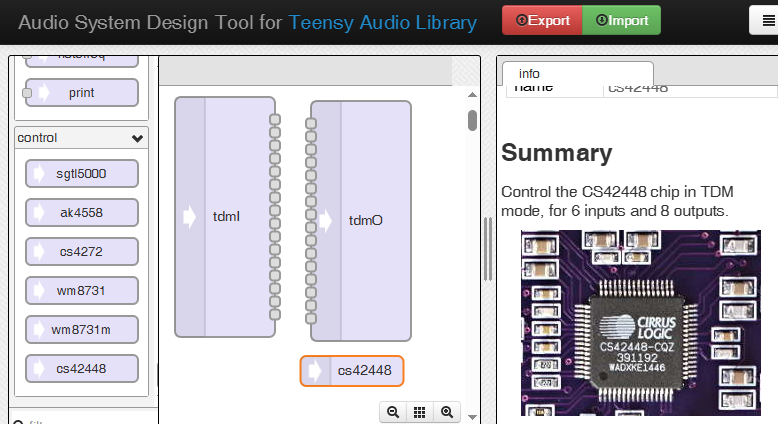Viewport: 778px width, 424px height.
Task: Click the first input port of tdmO
Action: [x=311, y=123]
